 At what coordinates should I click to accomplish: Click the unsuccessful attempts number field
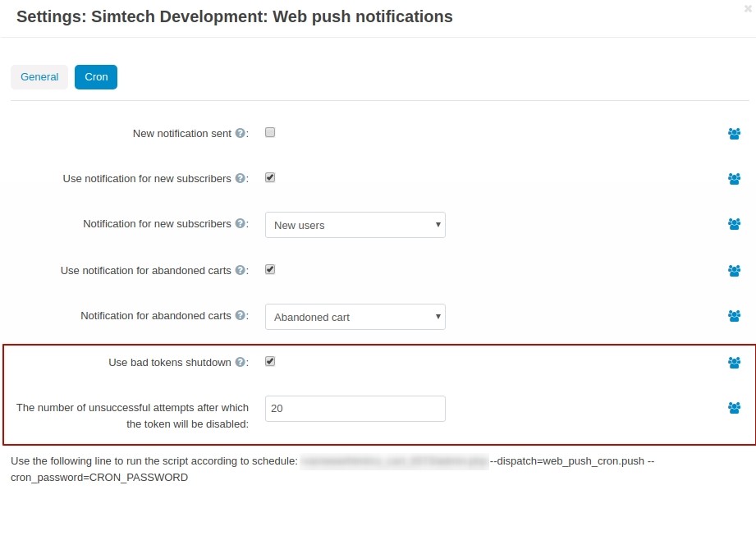[x=355, y=409]
